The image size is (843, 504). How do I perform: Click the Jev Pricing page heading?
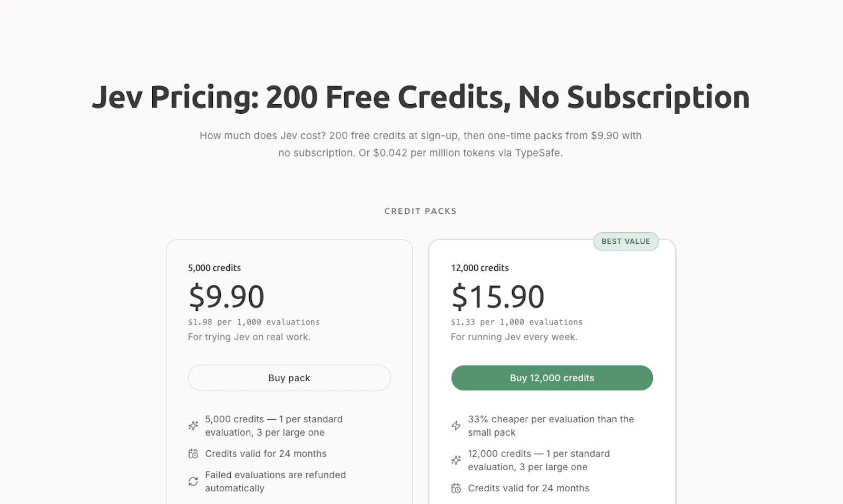420,97
